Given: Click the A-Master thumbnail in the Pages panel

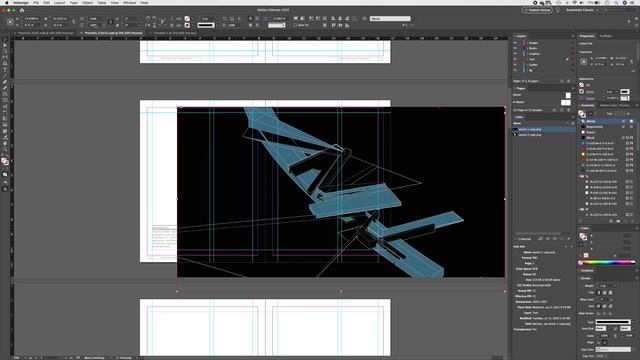Looking at the screenshot, I should click(566, 102).
